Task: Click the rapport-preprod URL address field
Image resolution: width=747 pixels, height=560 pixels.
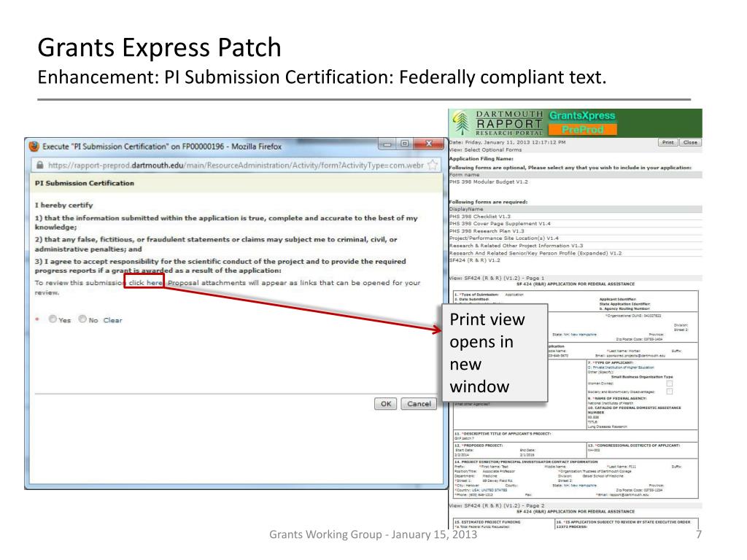Action: point(236,166)
